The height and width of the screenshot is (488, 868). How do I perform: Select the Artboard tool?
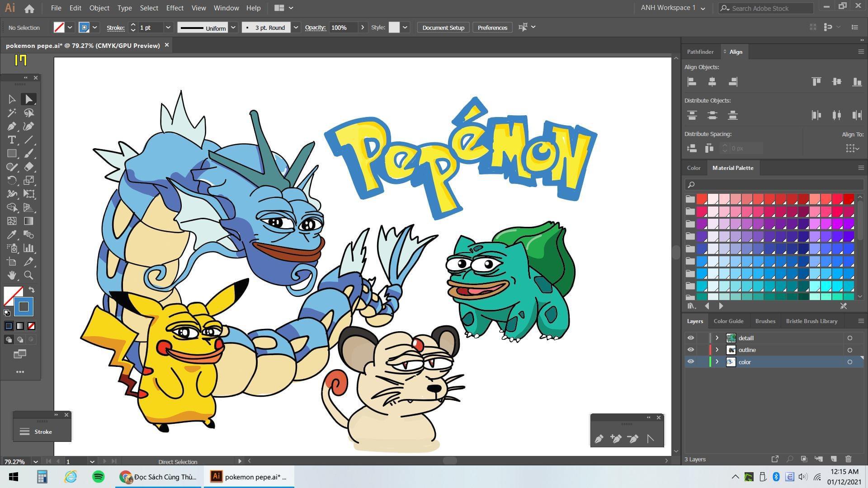tap(12, 262)
